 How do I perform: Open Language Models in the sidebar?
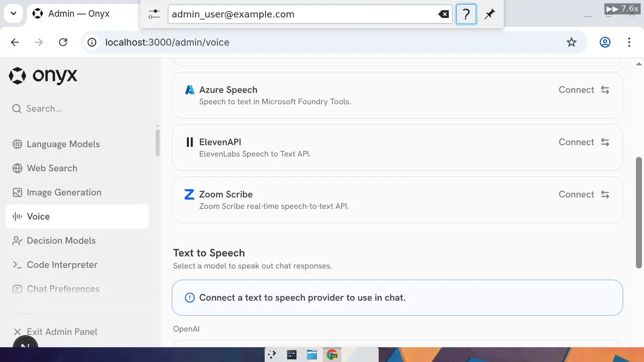(77, 144)
